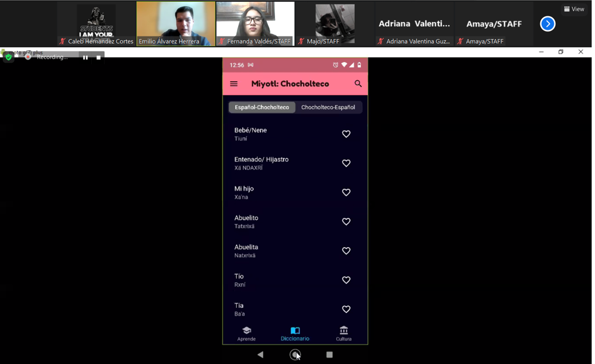
Task: Open the View layout options
Action: pyautogui.click(x=574, y=9)
